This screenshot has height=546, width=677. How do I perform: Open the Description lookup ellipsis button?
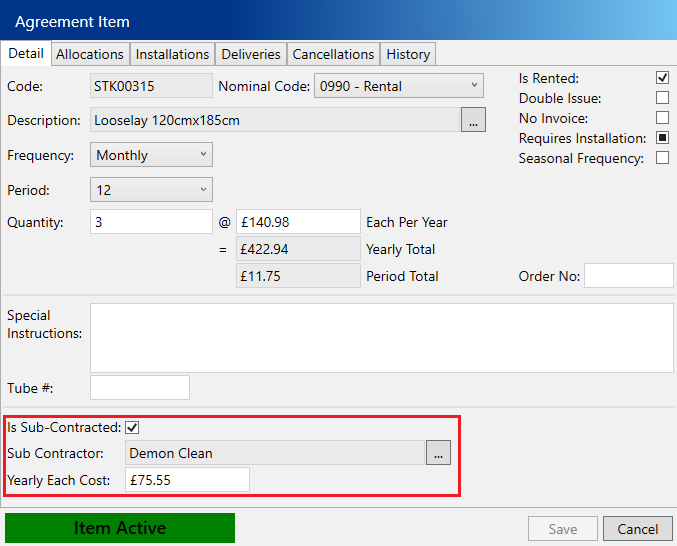[473, 120]
